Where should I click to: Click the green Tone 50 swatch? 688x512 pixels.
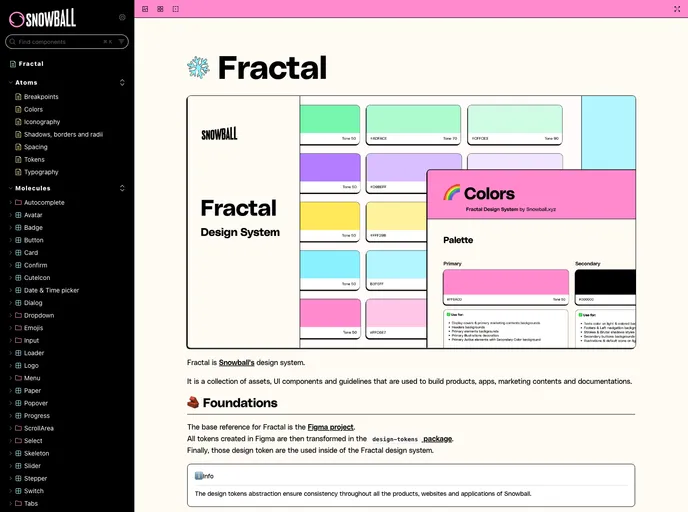click(330, 125)
